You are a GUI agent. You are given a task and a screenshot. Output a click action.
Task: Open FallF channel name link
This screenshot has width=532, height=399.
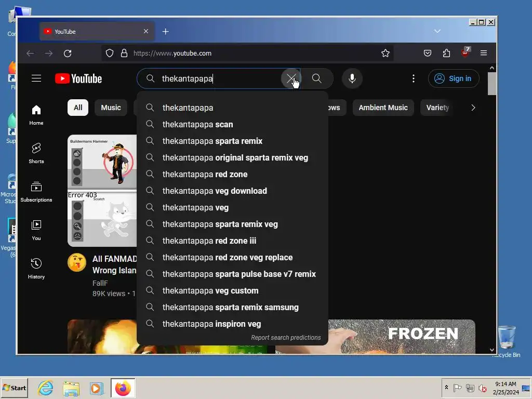(100, 283)
